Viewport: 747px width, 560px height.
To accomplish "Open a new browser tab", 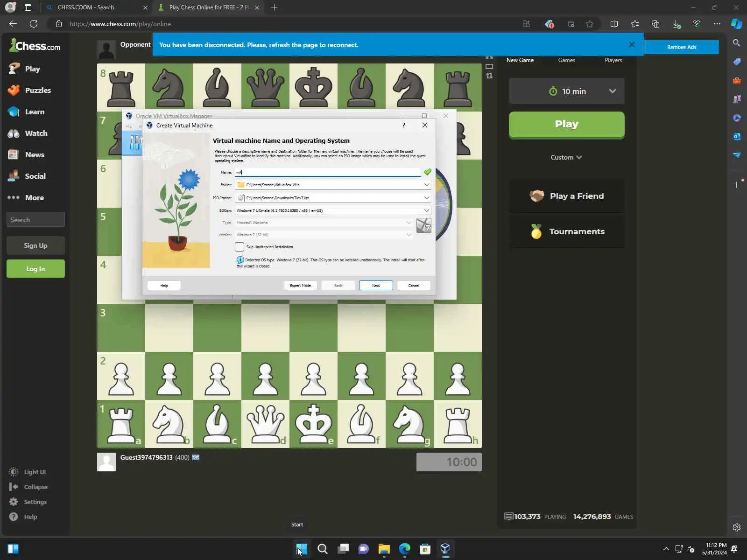I will 274,7.
